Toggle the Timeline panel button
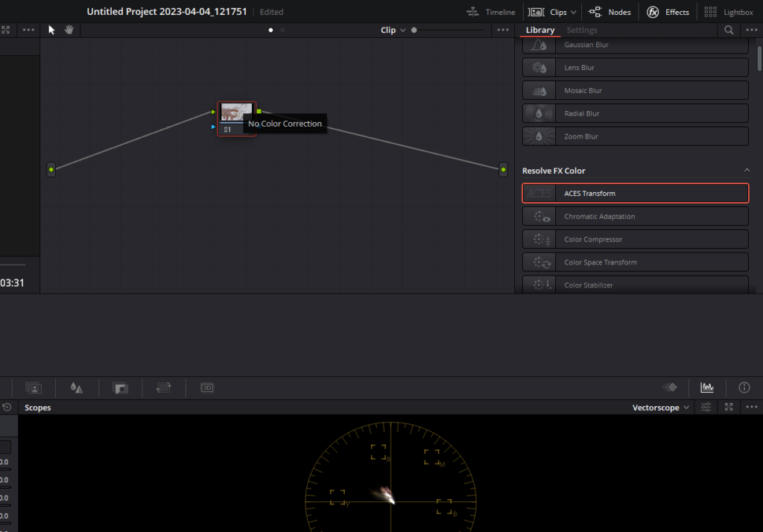This screenshot has height=532, width=763. pyautogui.click(x=490, y=12)
